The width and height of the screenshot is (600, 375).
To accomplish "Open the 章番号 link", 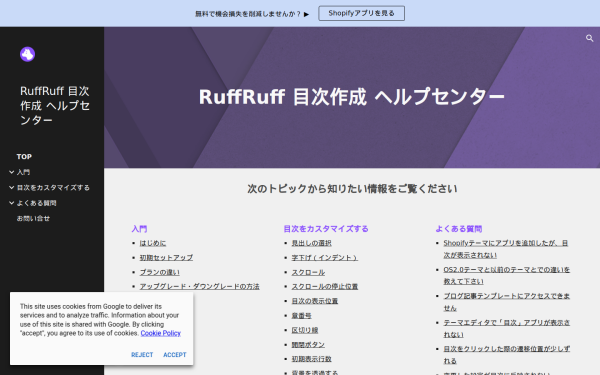I will 302,315.
